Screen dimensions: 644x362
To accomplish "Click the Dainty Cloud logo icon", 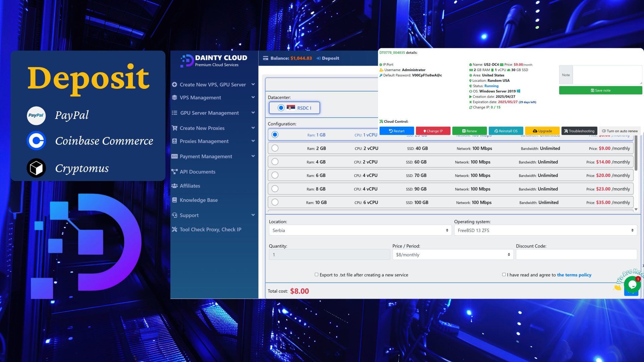I will tap(187, 61).
